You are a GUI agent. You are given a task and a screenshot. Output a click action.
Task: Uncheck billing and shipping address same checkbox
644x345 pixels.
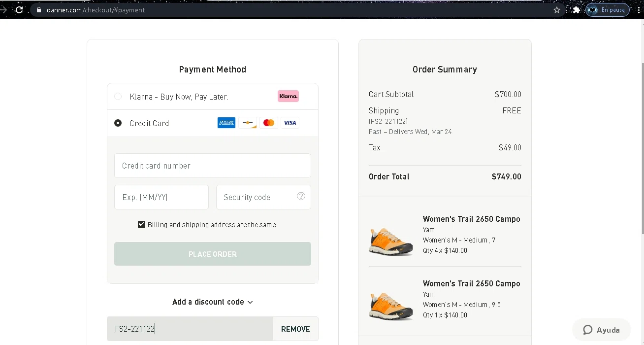pyautogui.click(x=142, y=225)
